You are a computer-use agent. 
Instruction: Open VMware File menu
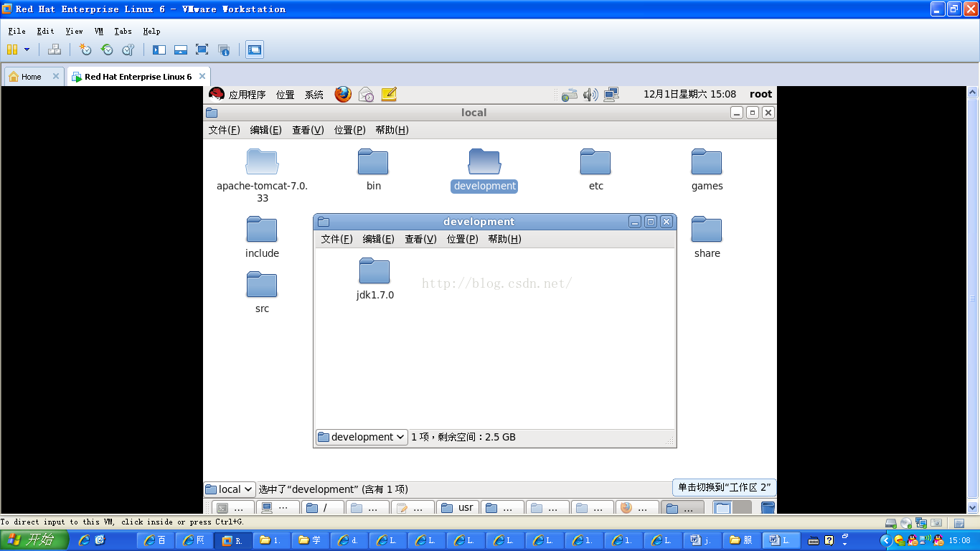click(17, 31)
